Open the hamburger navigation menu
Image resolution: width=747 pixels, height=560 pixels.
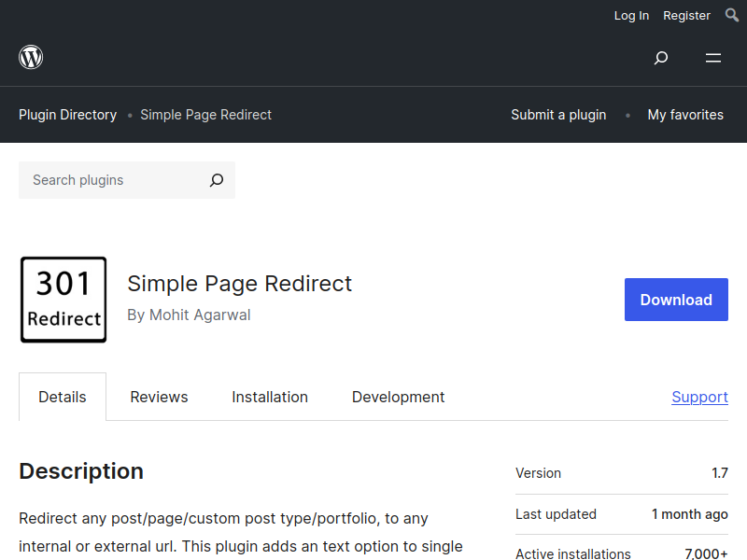(x=713, y=58)
